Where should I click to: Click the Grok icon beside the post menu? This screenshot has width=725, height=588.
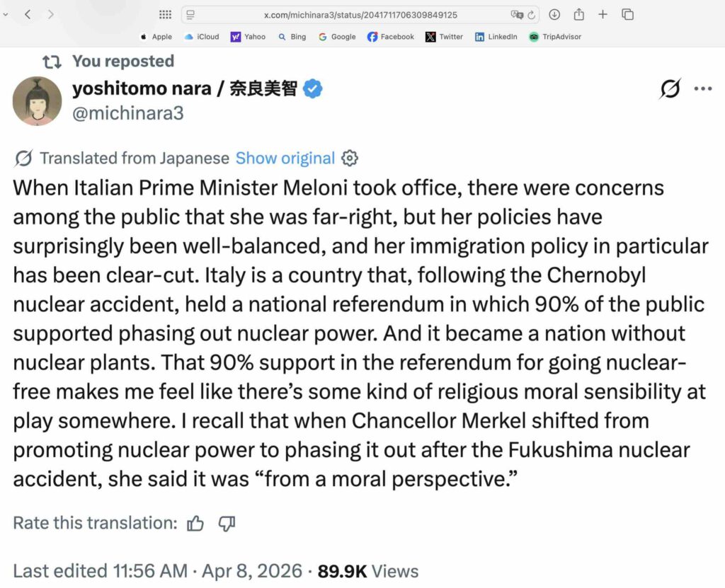[670, 89]
